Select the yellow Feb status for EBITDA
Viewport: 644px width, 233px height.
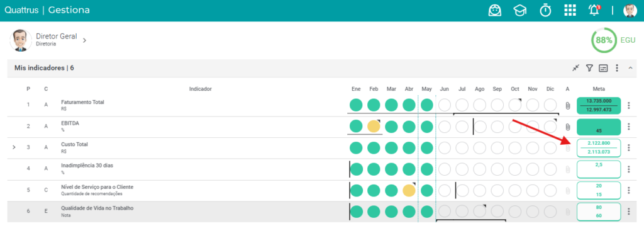374,126
